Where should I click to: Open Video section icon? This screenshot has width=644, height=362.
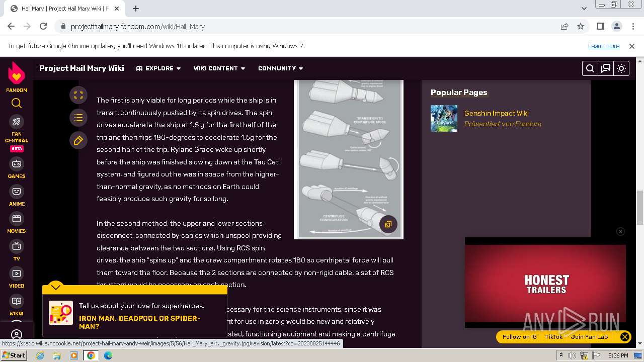pos(17,274)
